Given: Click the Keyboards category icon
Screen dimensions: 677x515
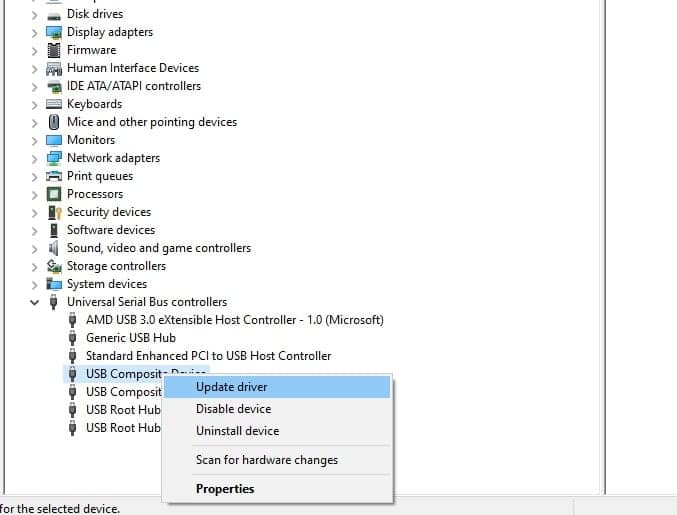Looking at the screenshot, I should coord(54,104).
